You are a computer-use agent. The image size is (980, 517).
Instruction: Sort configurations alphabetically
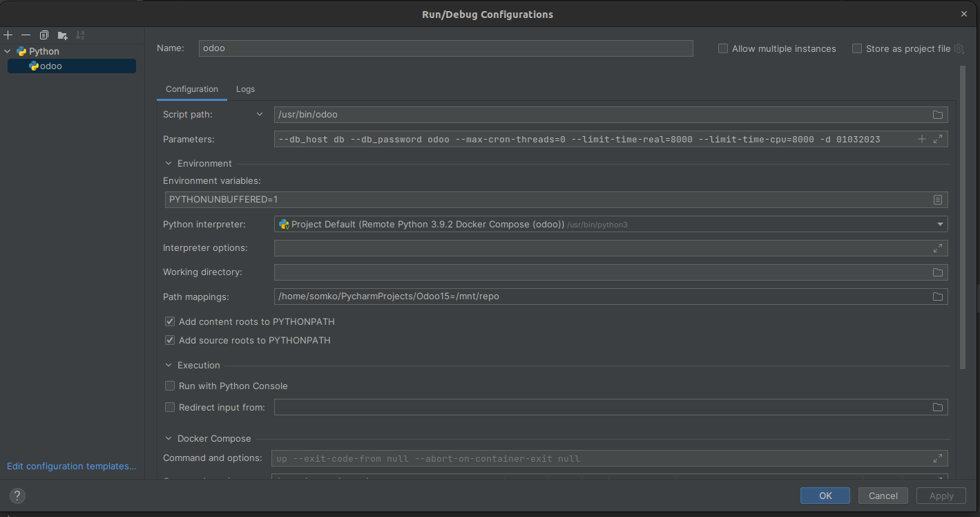click(x=80, y=35)
